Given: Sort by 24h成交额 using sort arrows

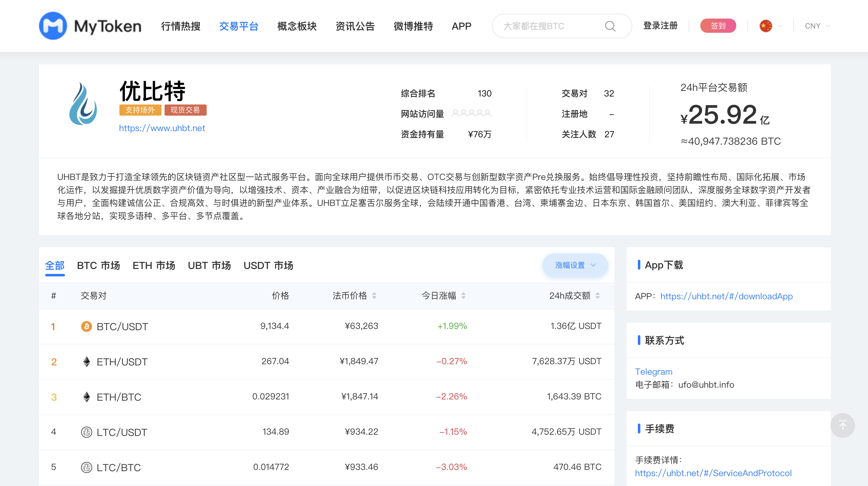Looking at the screenshot, I should tap(598, 296).
